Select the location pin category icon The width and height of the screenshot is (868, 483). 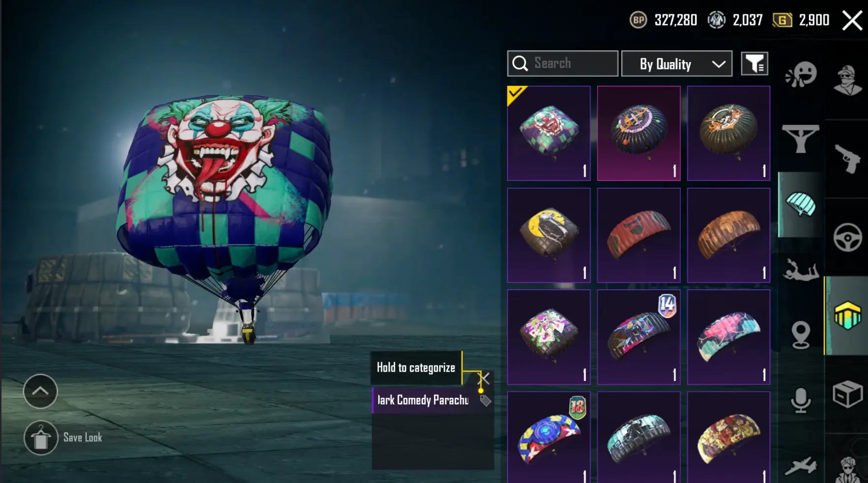(x=801, y=335)
